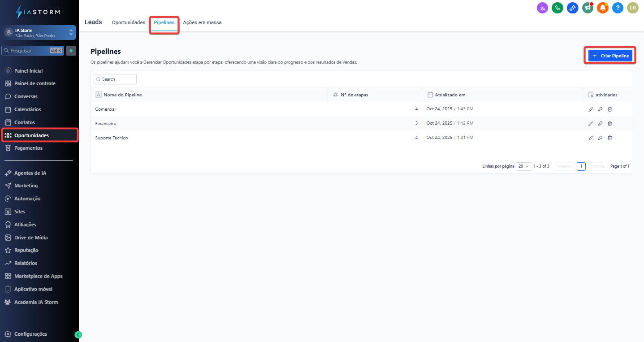Delete the Comercial pipeline via trash icon

point(609,109)
